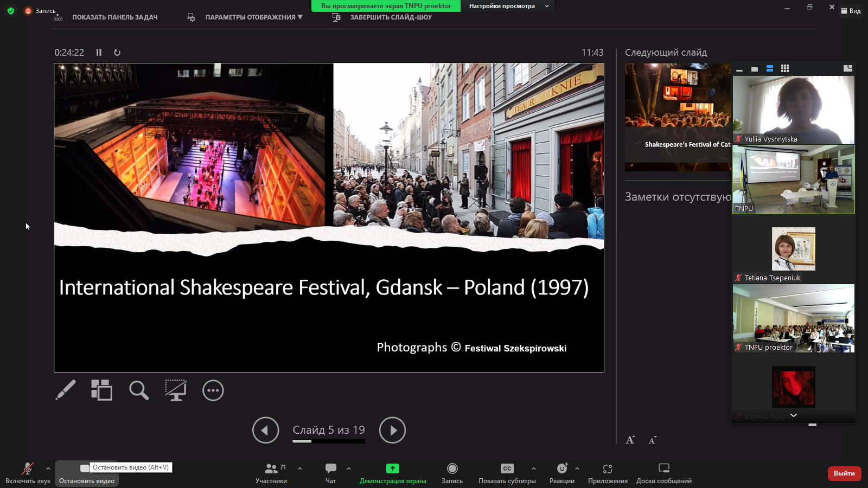Click the magnifier zoom into slide icon
Screen dimensions: 868x488
coord(139,390)
